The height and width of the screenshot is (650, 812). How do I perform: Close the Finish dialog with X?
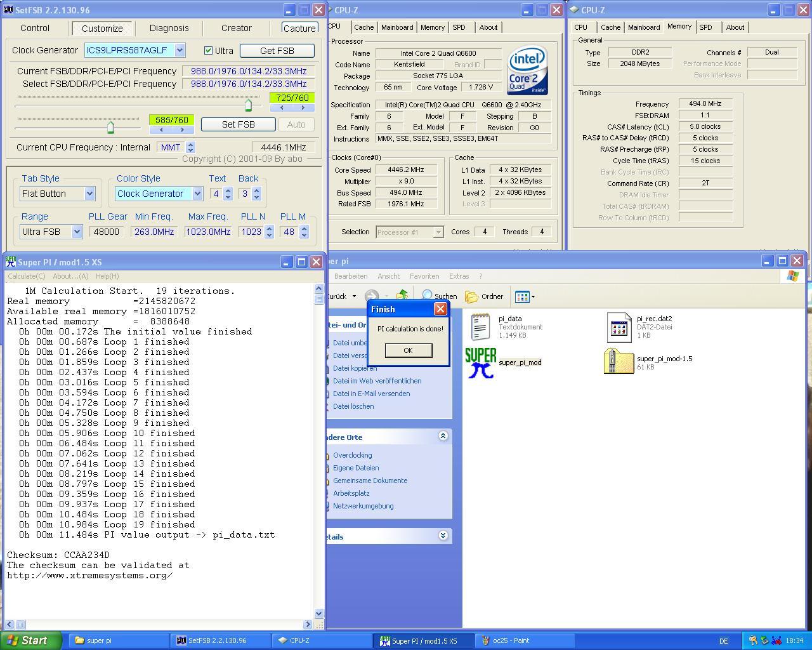pyautogui.click(x=440, y=309)
